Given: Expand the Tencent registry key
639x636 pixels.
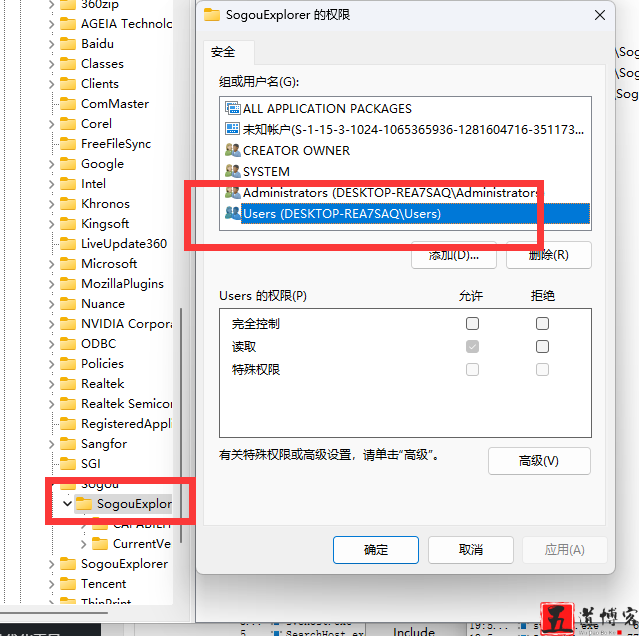Looking at the screenshot, I should 51,584.
